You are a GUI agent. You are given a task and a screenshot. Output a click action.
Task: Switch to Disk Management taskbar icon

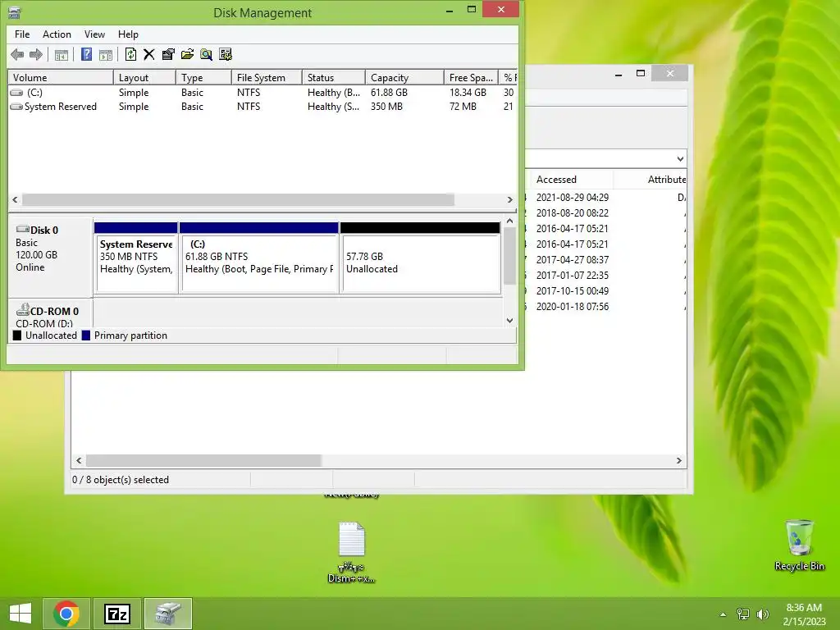(x=168, y=614)
